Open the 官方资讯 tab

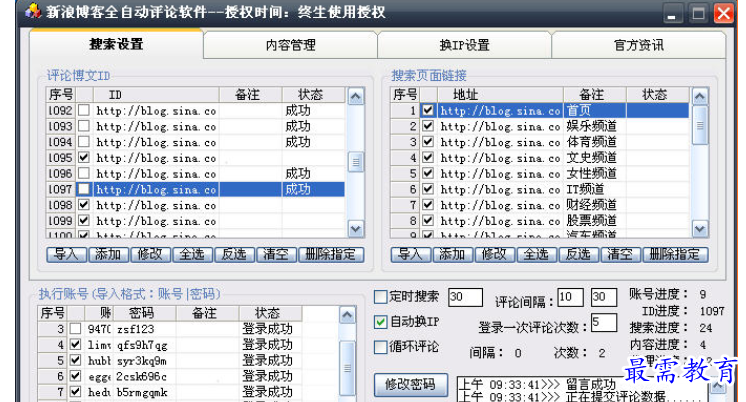[638, 45]
